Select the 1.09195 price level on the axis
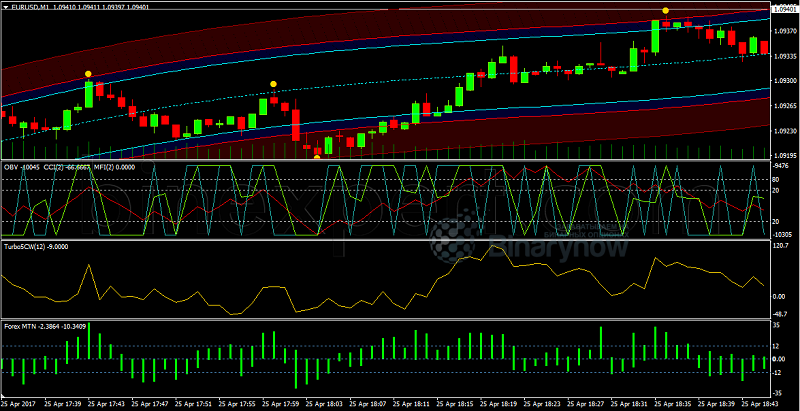 [x=784, y=156]
